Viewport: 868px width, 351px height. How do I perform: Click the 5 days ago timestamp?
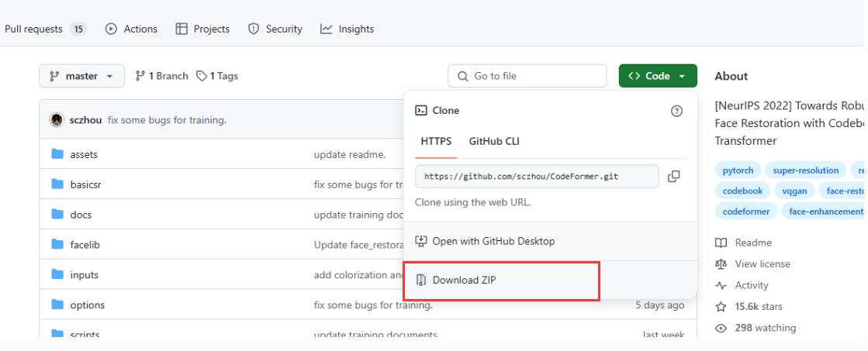pos(660,305)
